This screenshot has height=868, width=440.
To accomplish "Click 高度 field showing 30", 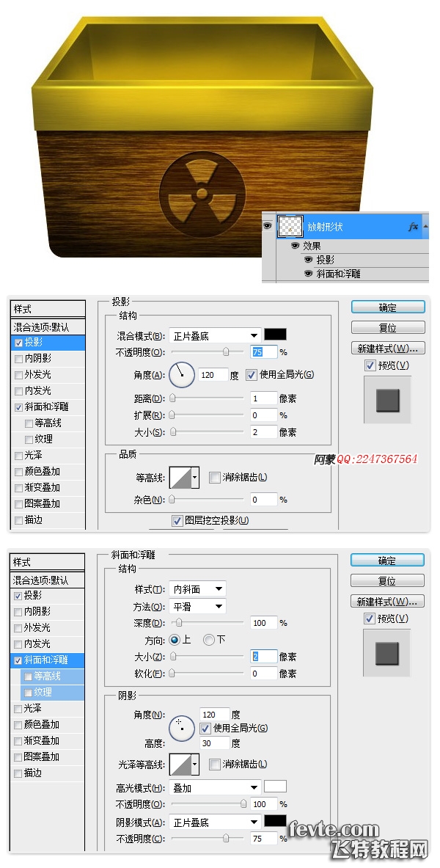I will coord(213,743).
